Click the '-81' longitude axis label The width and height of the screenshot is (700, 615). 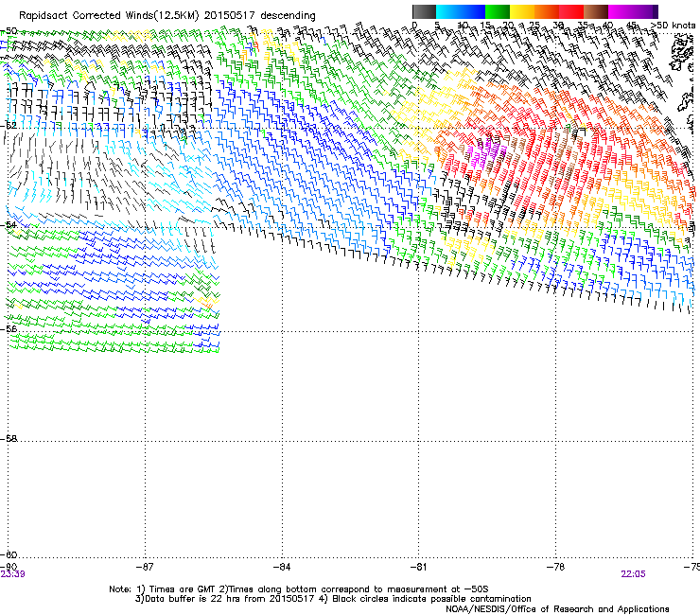[x=418, y=567]
